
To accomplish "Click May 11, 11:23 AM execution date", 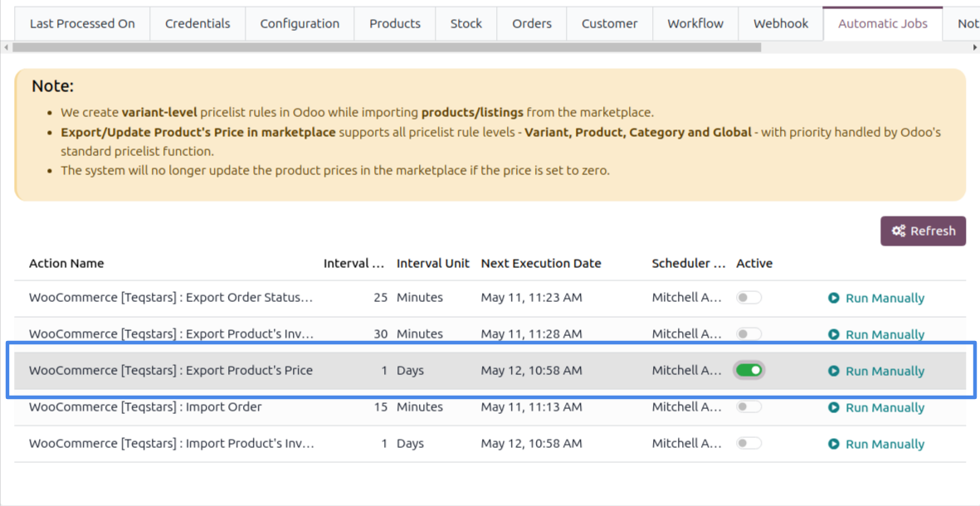I will 531,297.
